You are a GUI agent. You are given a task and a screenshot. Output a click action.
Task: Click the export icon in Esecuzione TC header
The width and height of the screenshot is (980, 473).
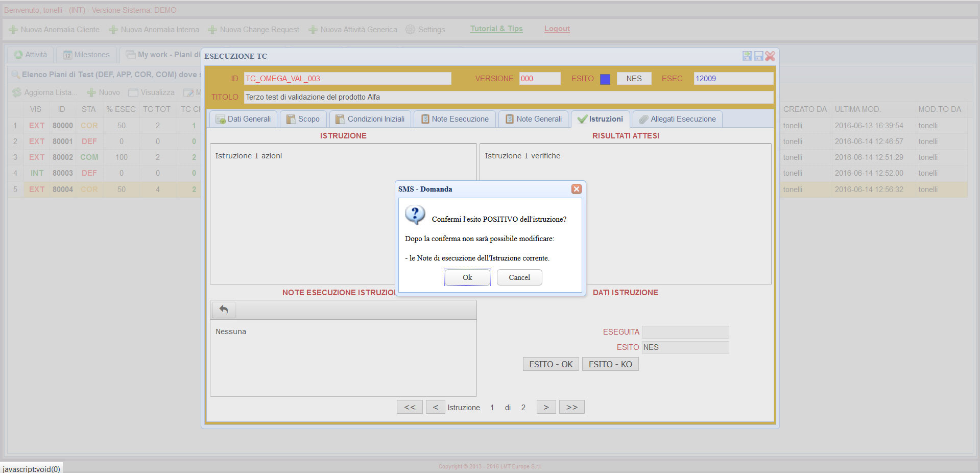coord(747,56)
